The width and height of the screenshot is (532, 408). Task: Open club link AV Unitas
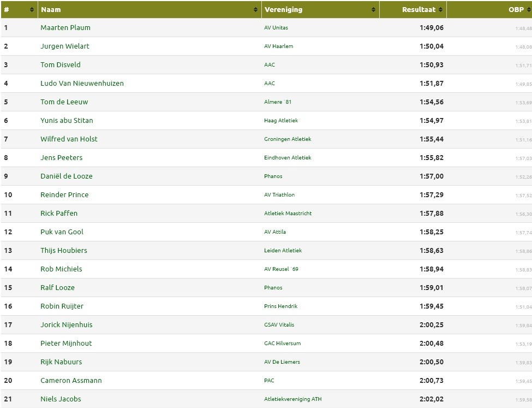coord(276,28)
